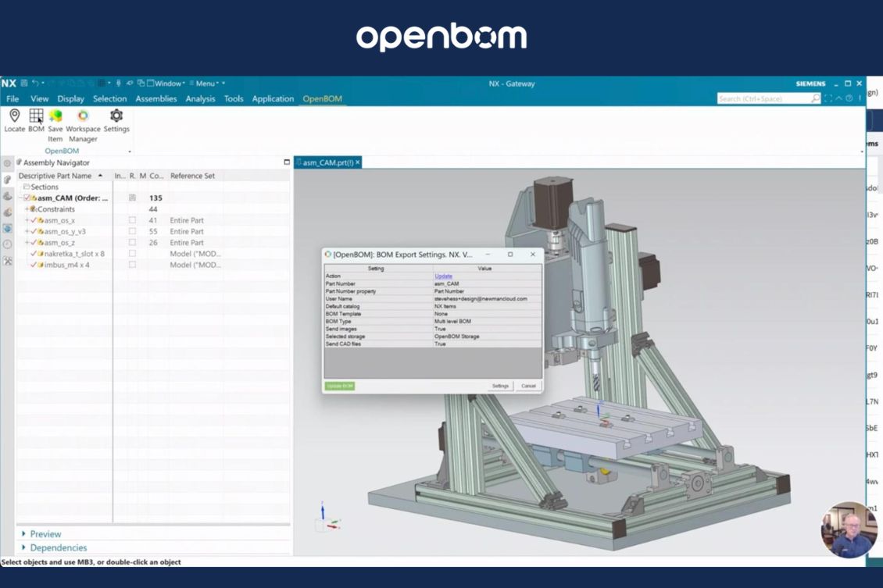Expand the asm_os_y_v3 subassembly
883x588 pixels.
point(27,231)
